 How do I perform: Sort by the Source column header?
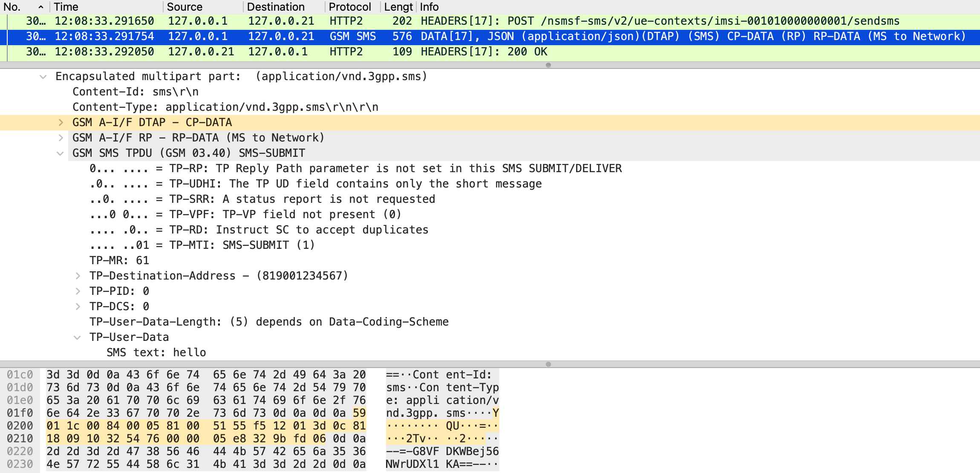[x=184, y=7]
